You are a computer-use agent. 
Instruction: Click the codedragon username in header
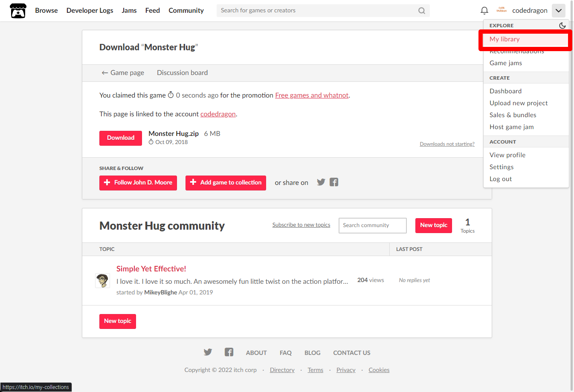point(530,11)
